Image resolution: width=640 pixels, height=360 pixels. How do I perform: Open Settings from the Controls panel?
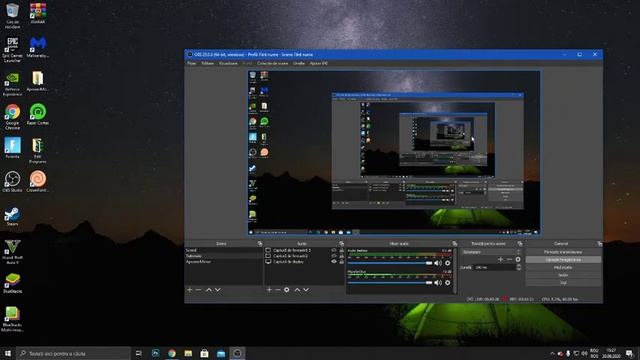click(563, 275)
